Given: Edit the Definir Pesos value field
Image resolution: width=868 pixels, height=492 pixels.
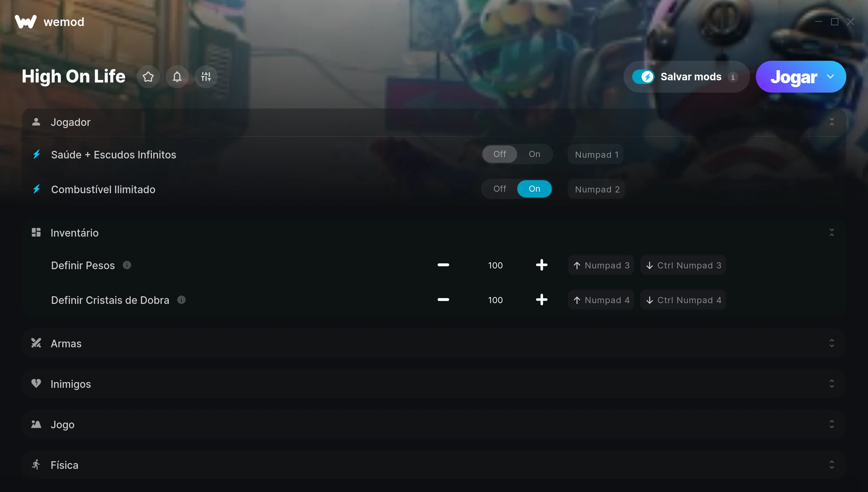Looking at the screenshot, I should click(x=495, y=265).
